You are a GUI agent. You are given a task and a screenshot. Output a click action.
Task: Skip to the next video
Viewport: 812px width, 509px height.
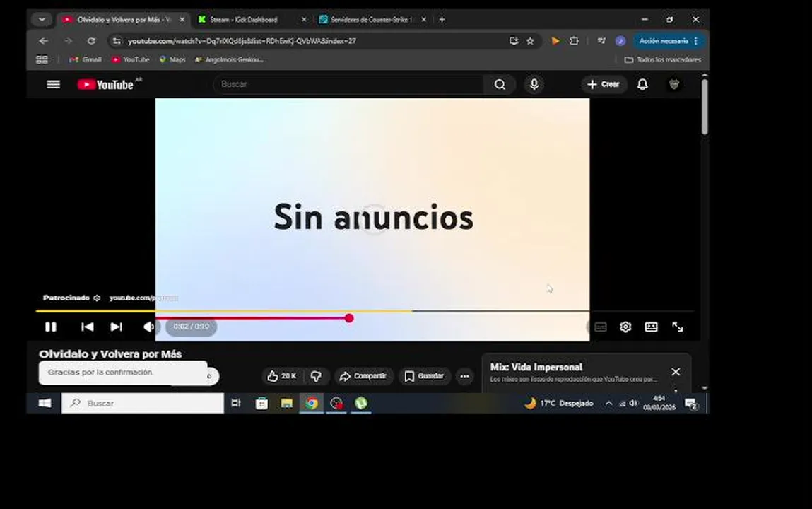[x=116, y=327]
